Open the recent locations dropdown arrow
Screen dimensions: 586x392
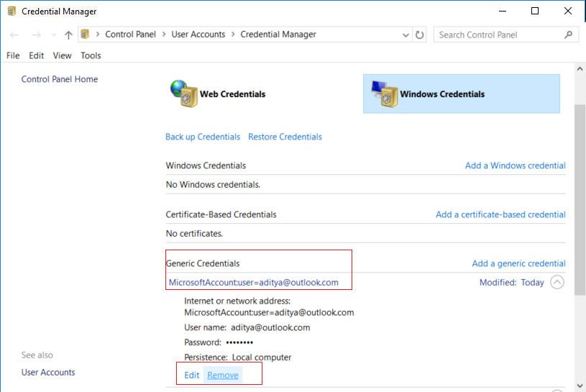[x=52, y=35]
